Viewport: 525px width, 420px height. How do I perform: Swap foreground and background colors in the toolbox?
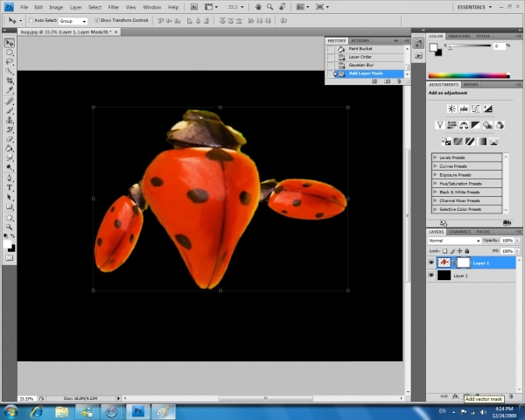click(x=13, y=235)
